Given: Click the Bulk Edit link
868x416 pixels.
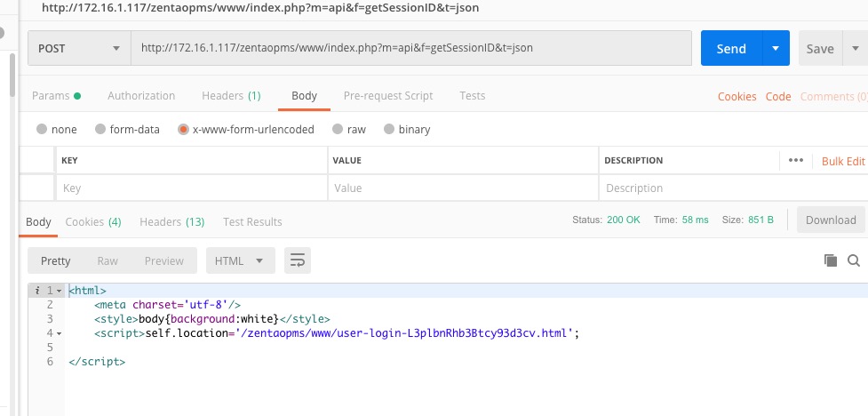Looking at the screenshot, I should (x=842, y=161).
